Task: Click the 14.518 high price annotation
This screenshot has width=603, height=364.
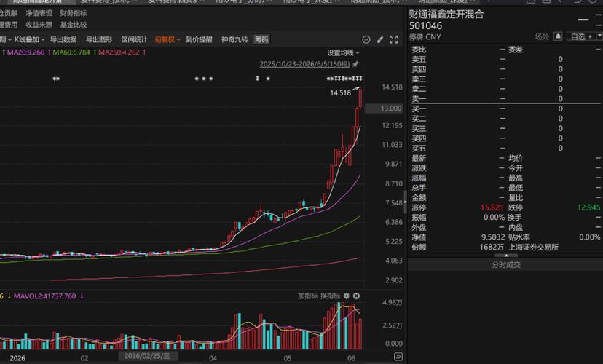Action: [340, 92]
